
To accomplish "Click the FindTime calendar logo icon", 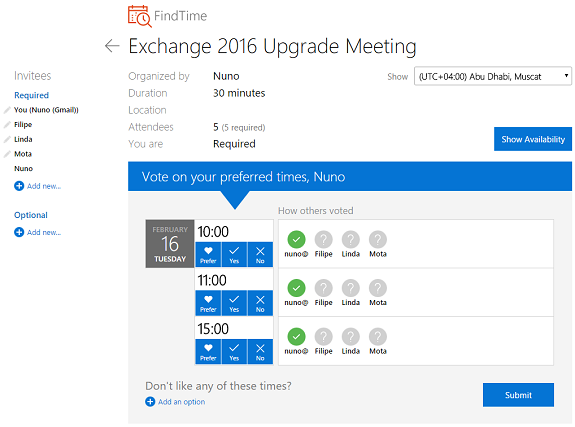I will point(140,16).
